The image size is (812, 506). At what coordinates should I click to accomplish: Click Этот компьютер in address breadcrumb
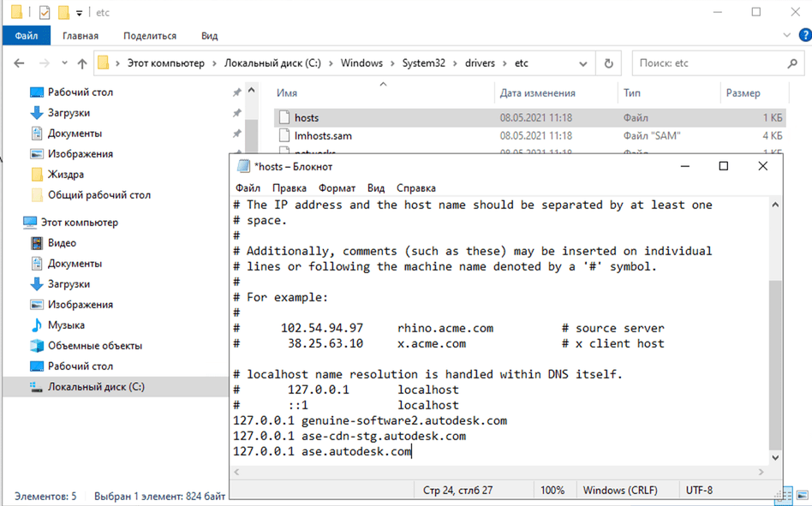pyautogui.click(x=165, y=63)
